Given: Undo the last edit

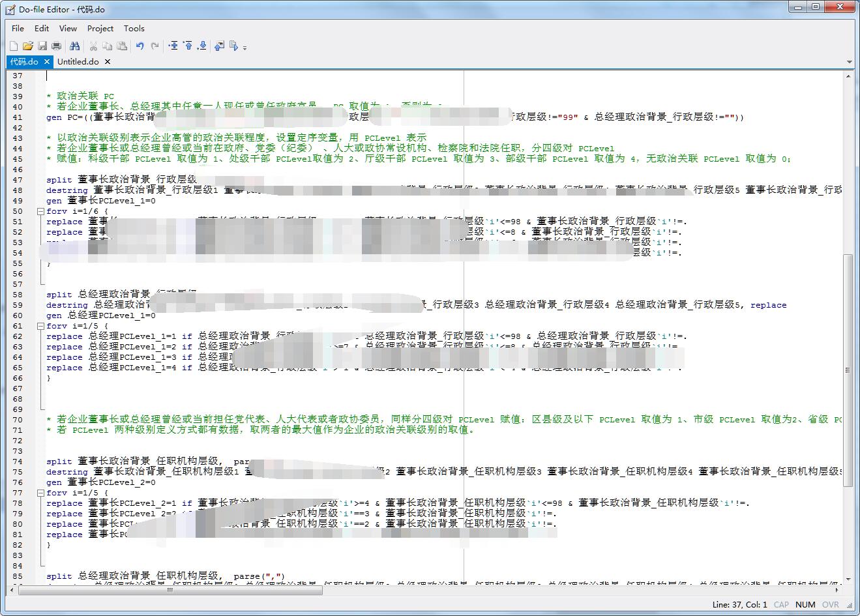Looking at the screenshot, I should [x=140, y=46].
